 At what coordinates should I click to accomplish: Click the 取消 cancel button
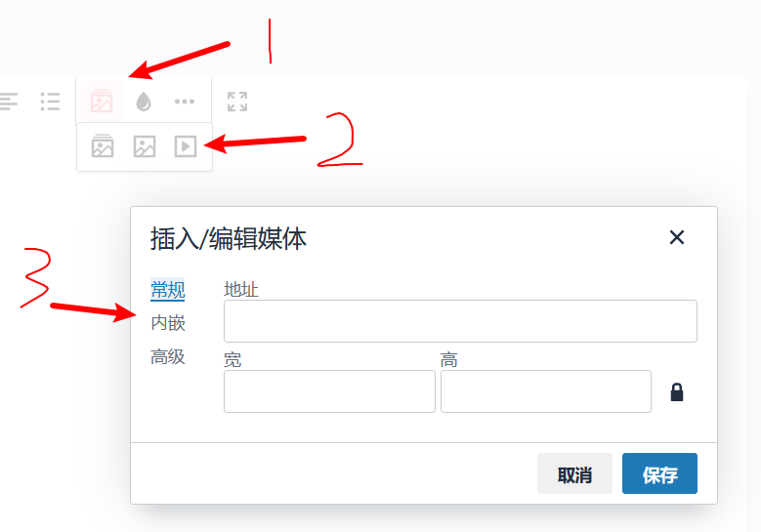tap(574, 473)
